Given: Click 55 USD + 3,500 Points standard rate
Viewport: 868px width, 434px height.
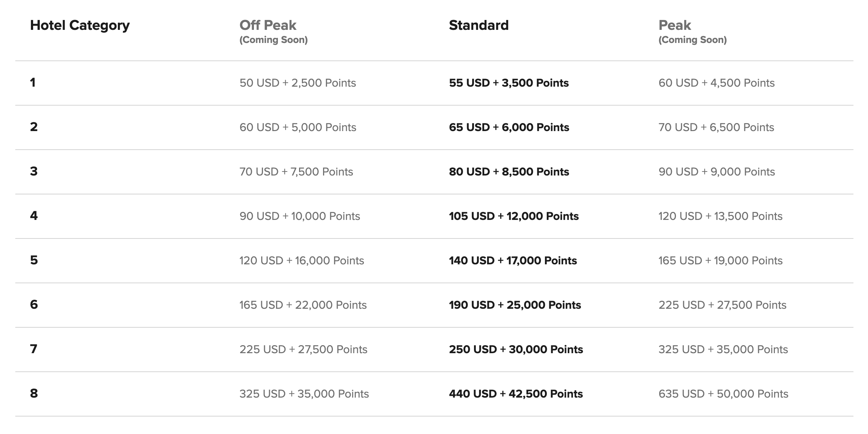Looking at the screenshot, I should tap(509, 83).
